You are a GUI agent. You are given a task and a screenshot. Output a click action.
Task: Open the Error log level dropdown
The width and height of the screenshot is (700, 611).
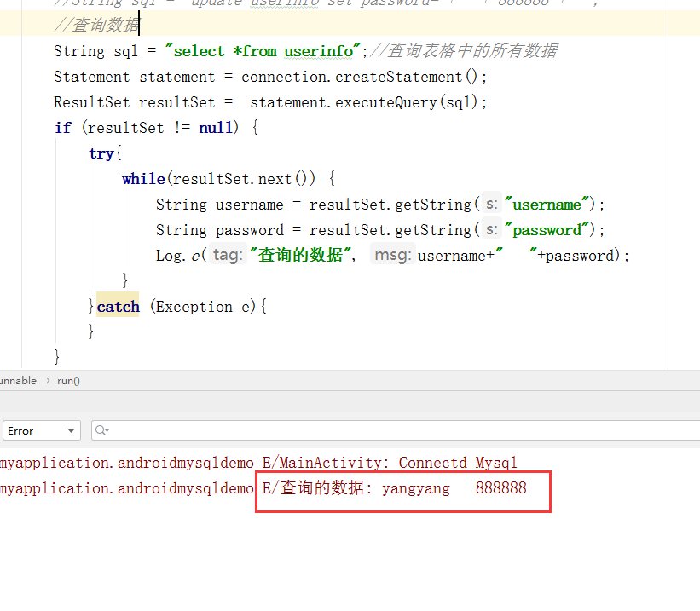(42, 430)
